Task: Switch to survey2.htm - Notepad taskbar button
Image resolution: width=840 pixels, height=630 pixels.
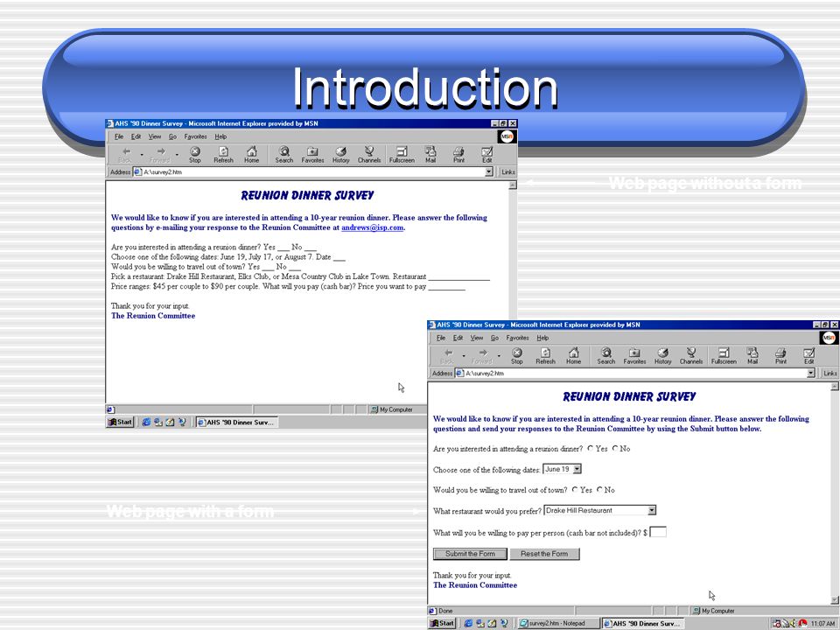Action: 557,623
